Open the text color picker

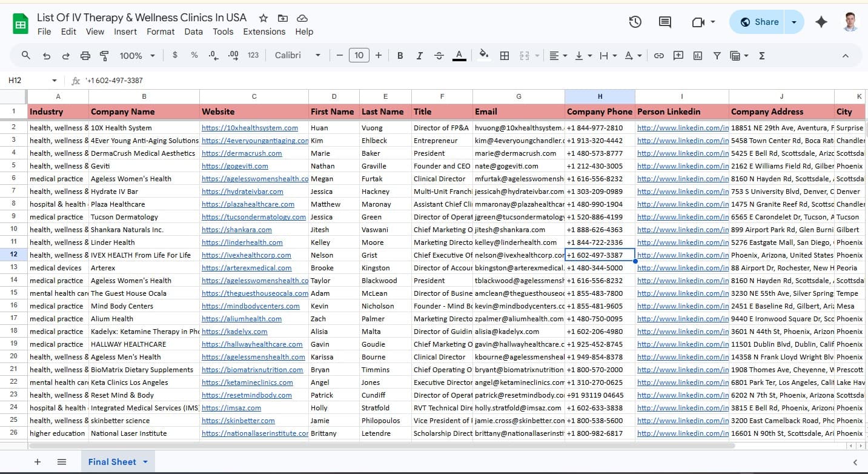pos(459,55)
